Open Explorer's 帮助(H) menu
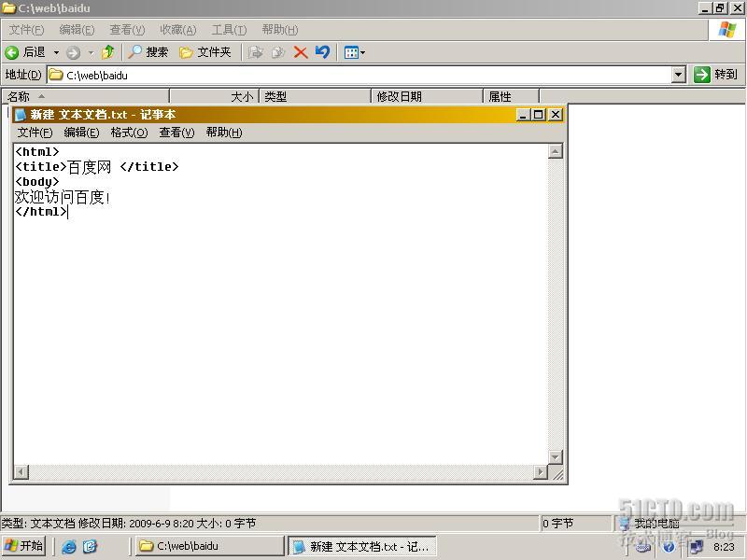Screen dimensions: 747x560 [x=279, y=30]
